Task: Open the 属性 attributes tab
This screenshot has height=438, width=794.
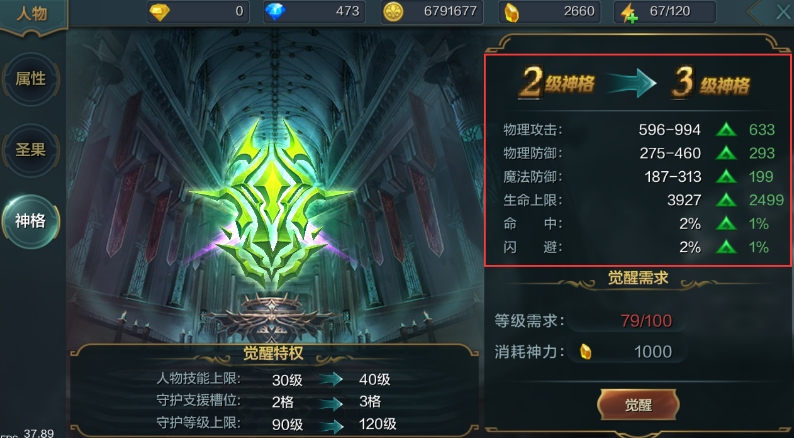Action: pyautogui.click(x=30, y=79)
